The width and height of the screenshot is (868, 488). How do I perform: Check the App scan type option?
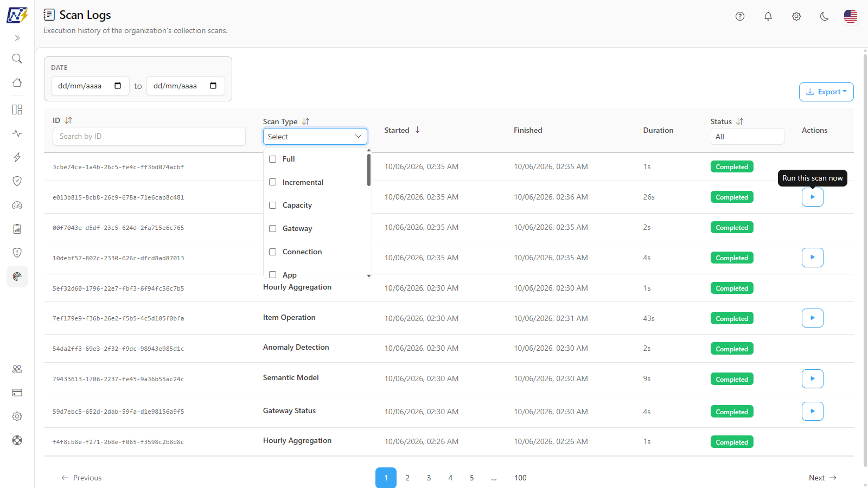click(273, 275)
